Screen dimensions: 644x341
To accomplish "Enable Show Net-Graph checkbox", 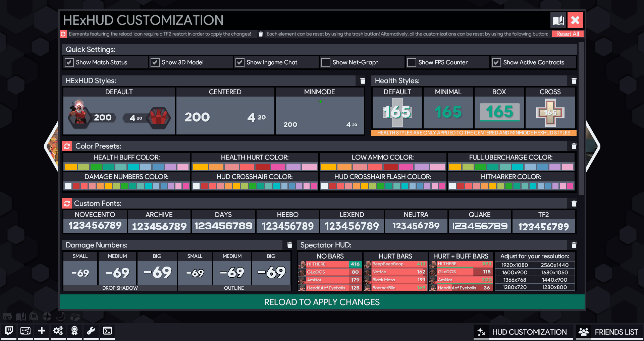I will 326,62.
